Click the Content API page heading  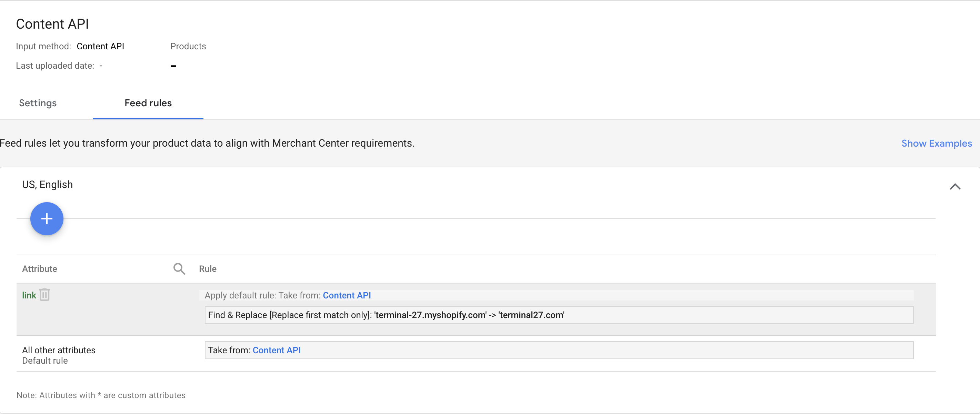(x=52, y=24)
